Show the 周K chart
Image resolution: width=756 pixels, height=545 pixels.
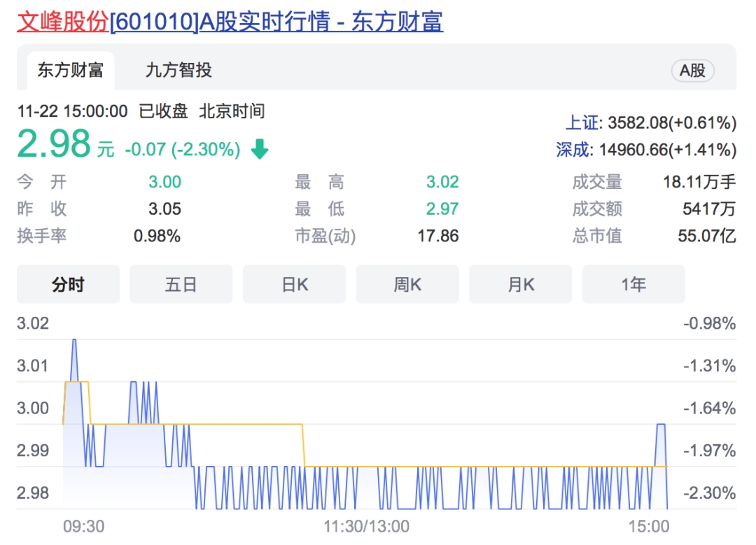tap(407, 285)
